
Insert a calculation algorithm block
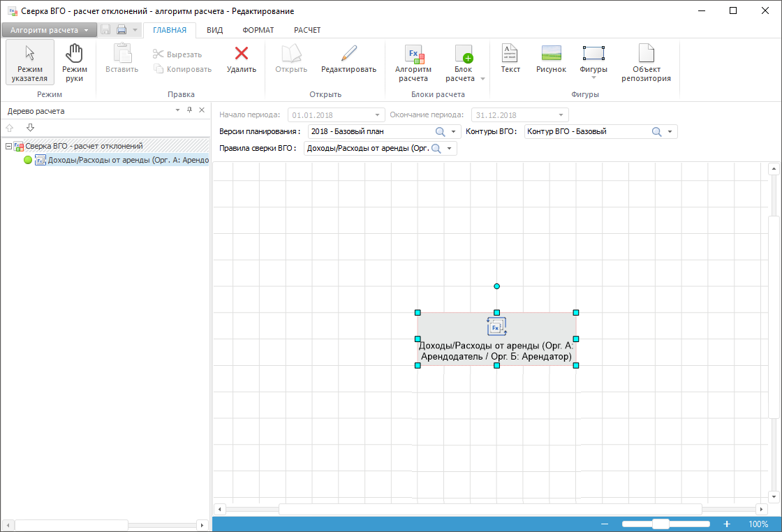(x=413, y=62)
